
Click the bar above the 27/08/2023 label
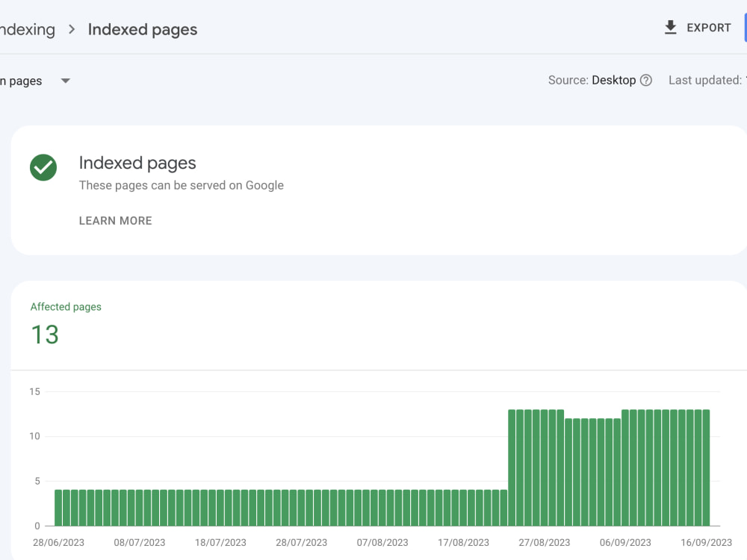pos(545,467)
